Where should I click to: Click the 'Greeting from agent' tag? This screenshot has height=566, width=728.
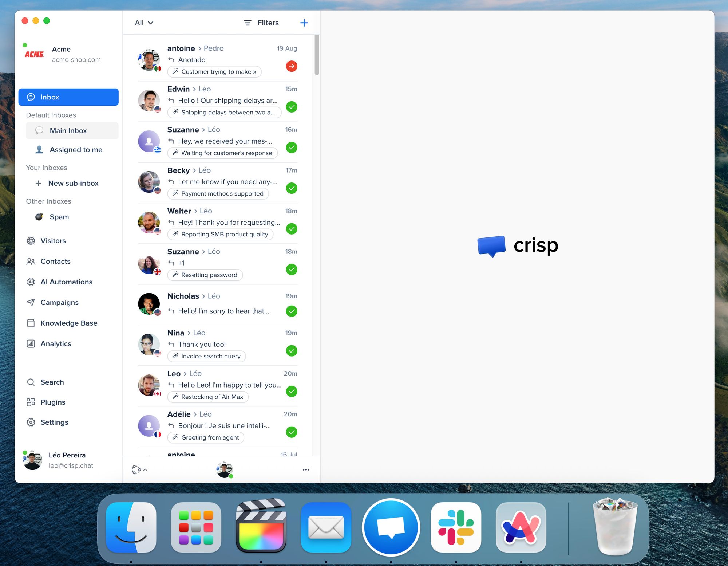pos(206,438)
